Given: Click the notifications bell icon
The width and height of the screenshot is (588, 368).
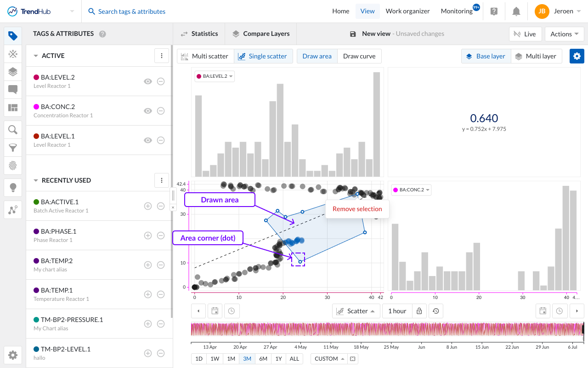Looking at the screenshot, I should [x=516, y=11].
